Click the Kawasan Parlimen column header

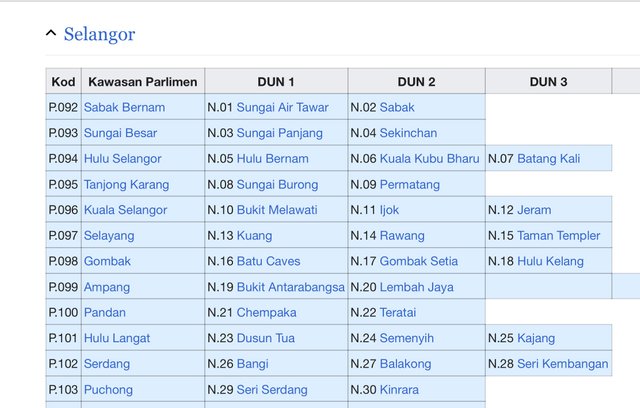(x=141, y=81)
